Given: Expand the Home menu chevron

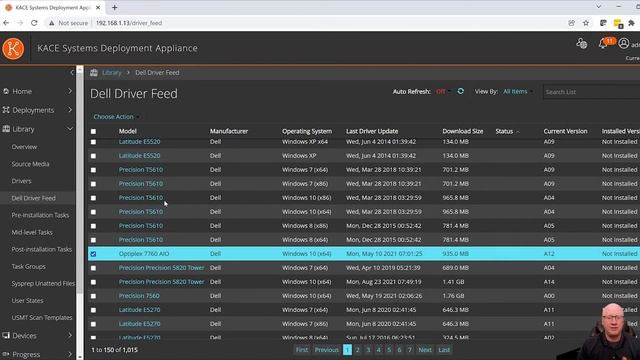Looking at the screenshot, I should tap(70, 91).
